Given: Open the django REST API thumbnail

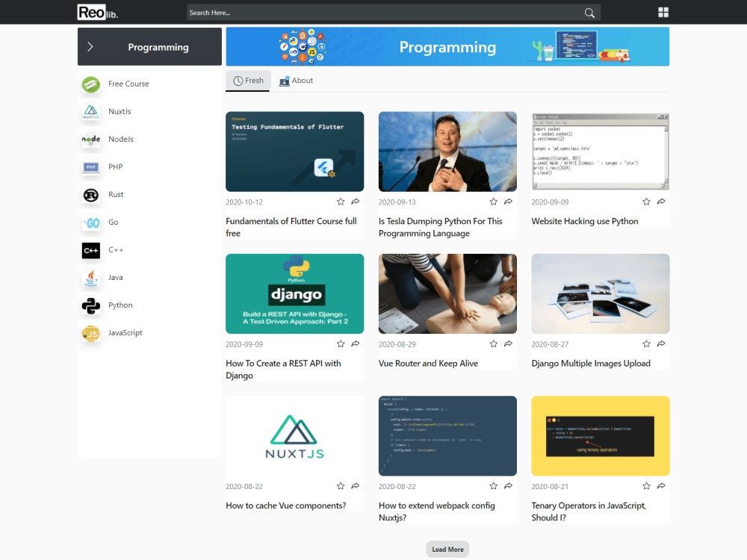Looking at the screenshot, I should (x=295, y=293).
